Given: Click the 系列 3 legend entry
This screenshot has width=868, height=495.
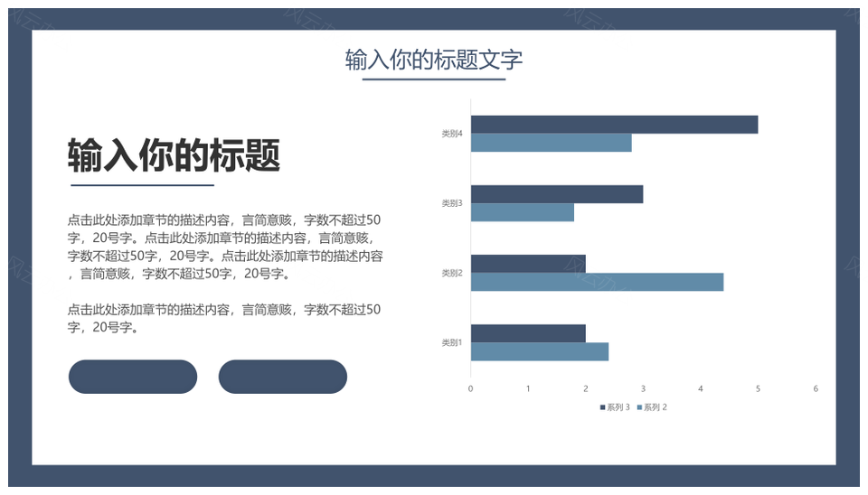Looking at the screenshot, I should [615, 407].
